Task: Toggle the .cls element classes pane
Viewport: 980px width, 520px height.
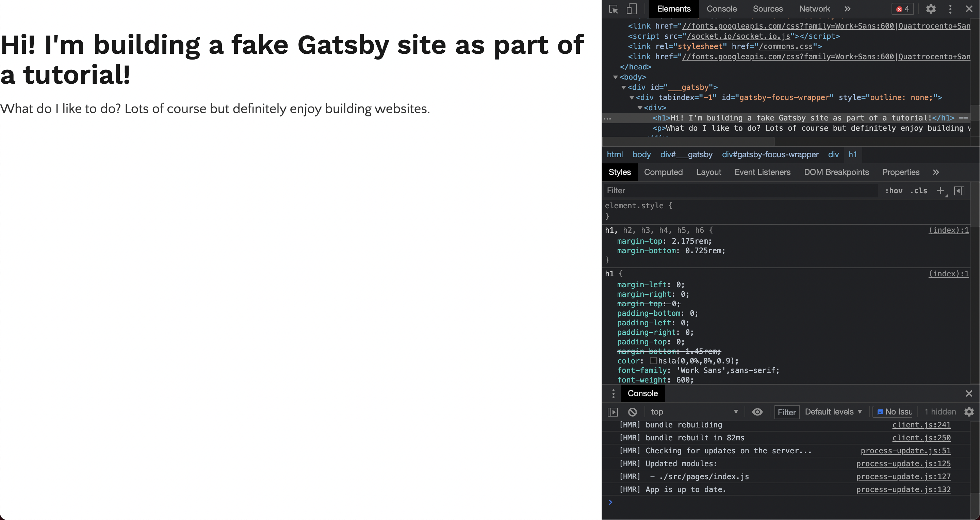Action: (x=919, y=191)
